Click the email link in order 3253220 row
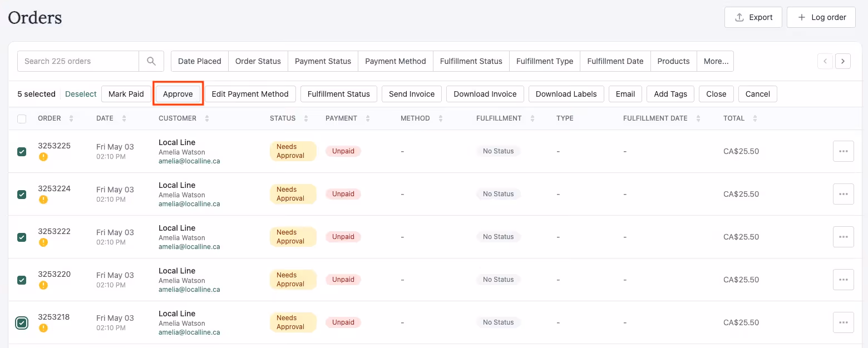 (189, 290)
